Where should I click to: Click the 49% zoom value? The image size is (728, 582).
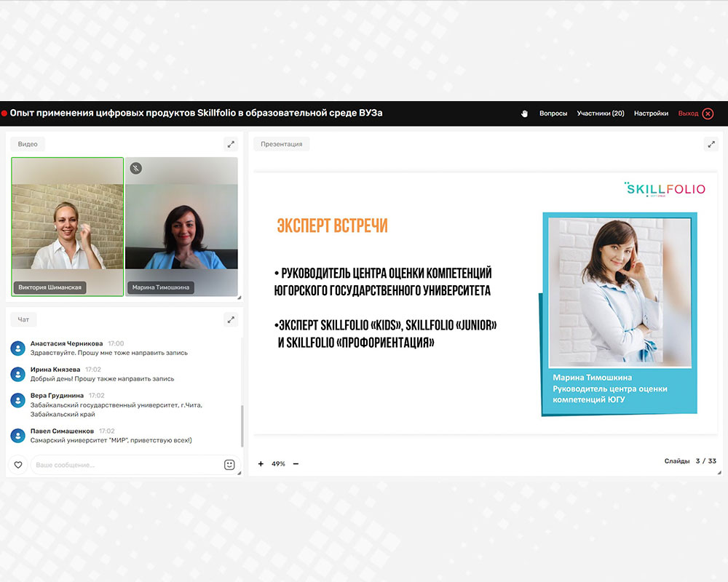tap(278, 463)
